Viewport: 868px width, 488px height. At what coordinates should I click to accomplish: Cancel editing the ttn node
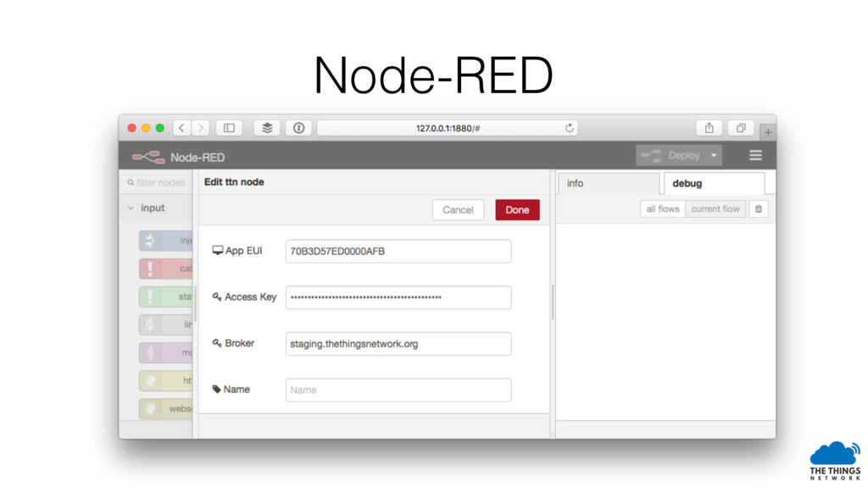[458, 210]
